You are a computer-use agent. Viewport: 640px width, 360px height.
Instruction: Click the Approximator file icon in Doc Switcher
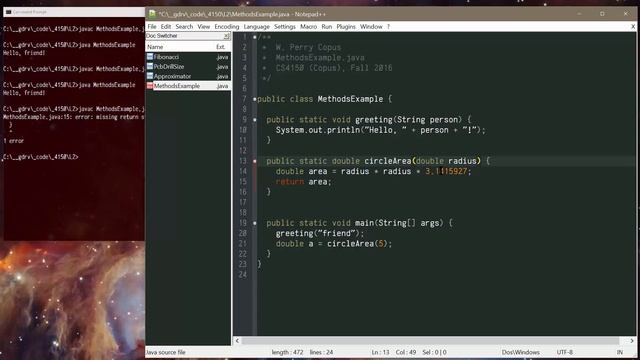(x=150, y=76)
